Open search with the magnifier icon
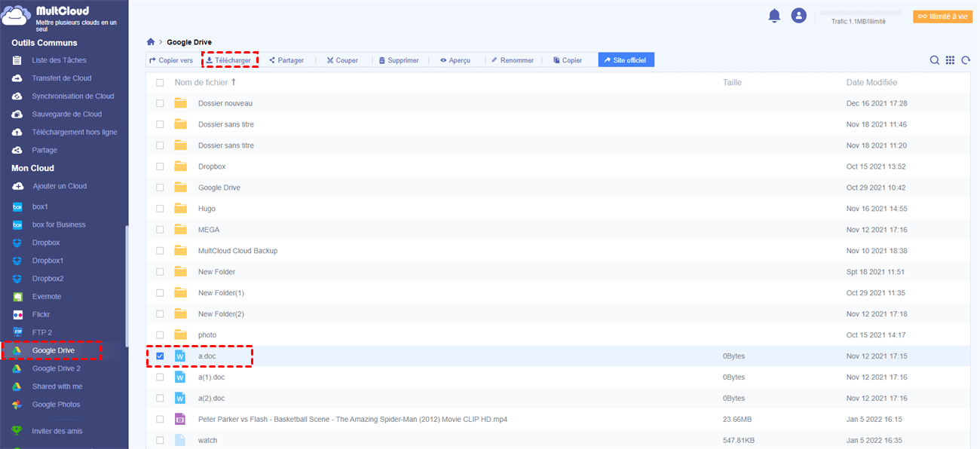980x449 pixels. coord(935,60)
